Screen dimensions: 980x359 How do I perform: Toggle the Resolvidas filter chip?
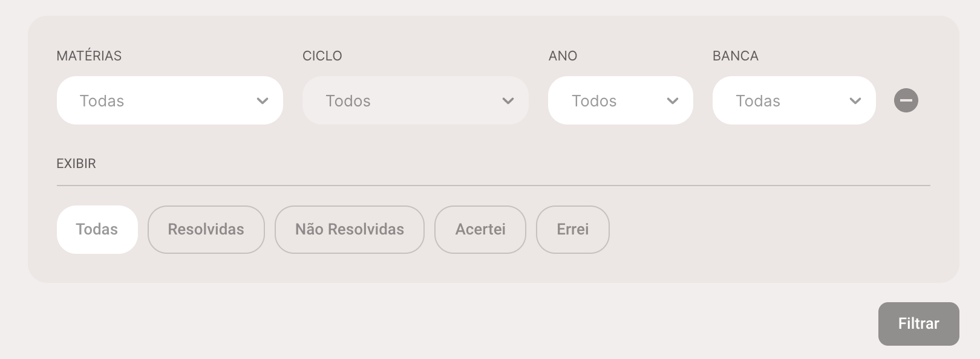click(x=206, y=230)
